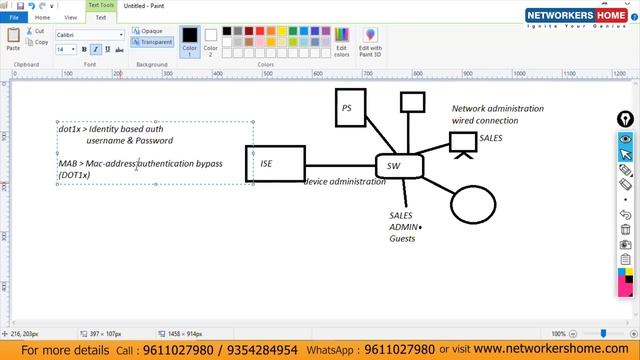Toggle Bold formatting

pos(84,49)
